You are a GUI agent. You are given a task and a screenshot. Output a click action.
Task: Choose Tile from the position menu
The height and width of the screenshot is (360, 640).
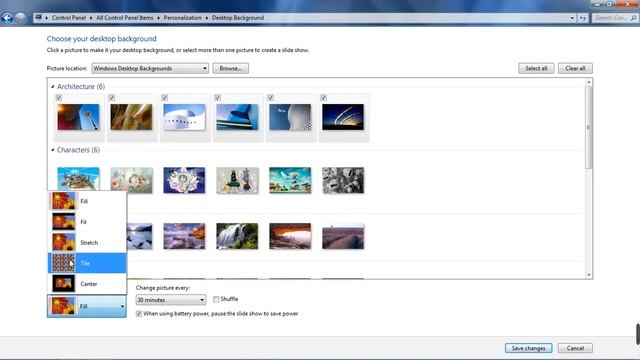[x=87, y=263]
